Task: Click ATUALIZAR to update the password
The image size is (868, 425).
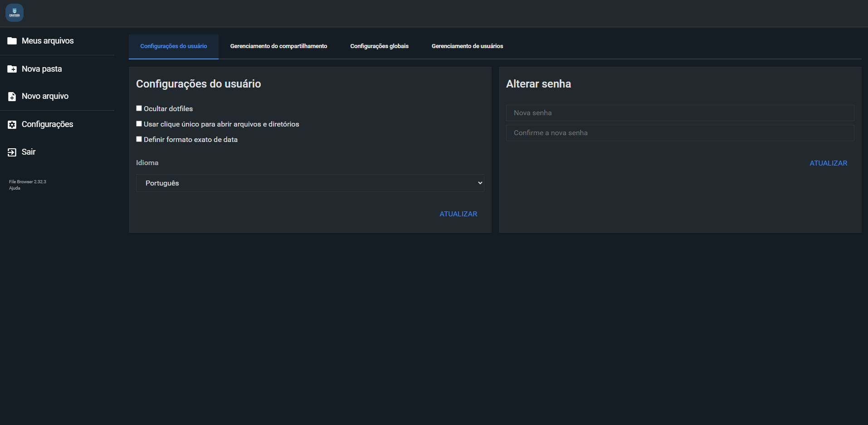Action: point(828,163)
